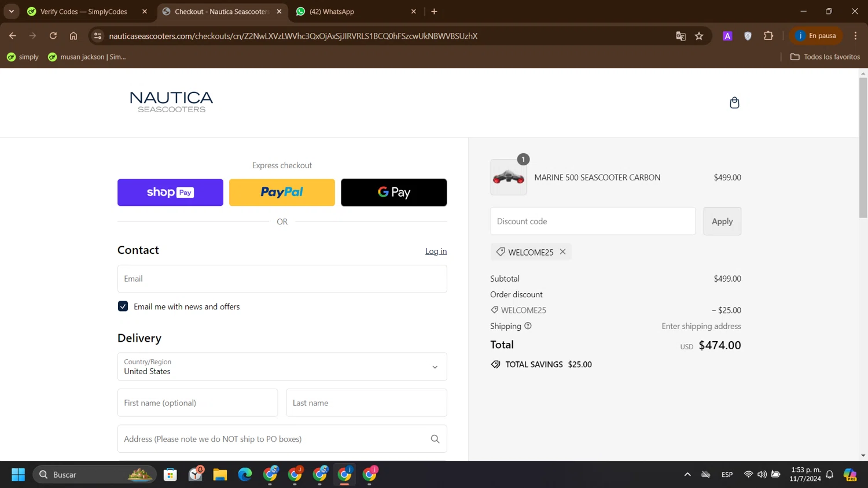Click the page vertical scrollbar
The width and height of the screenshot is (868, 488).
(863, 147)
